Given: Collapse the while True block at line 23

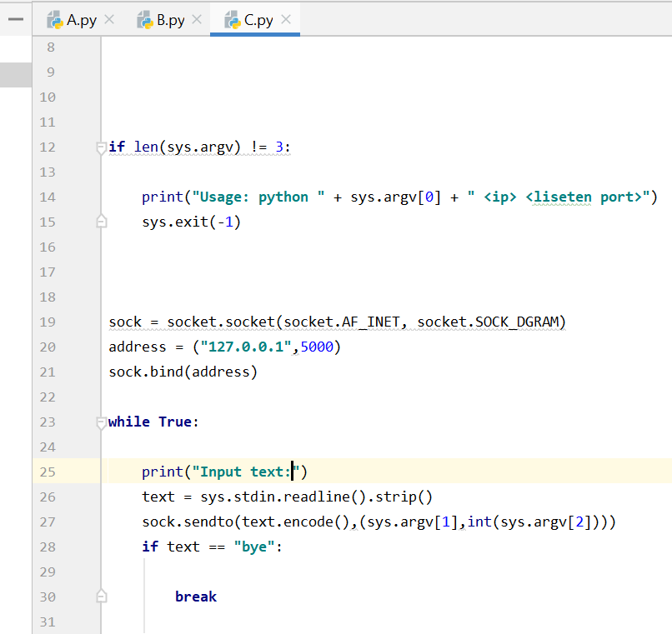Looking at the screenshot, I should tap(100, 422).
